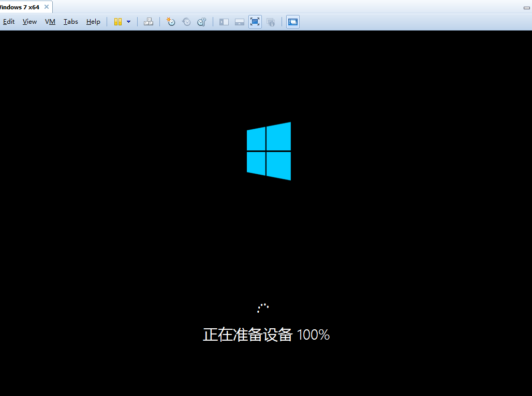This screenshot has width=532, height=396.
Task: Open the Tabs menu
Action: 70,22
